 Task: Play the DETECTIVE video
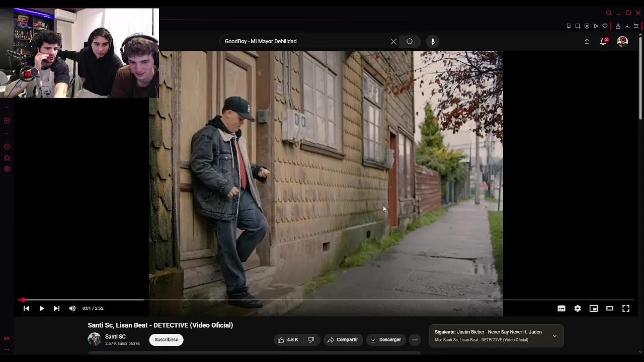pyautogui.click(x=42, y=308)
